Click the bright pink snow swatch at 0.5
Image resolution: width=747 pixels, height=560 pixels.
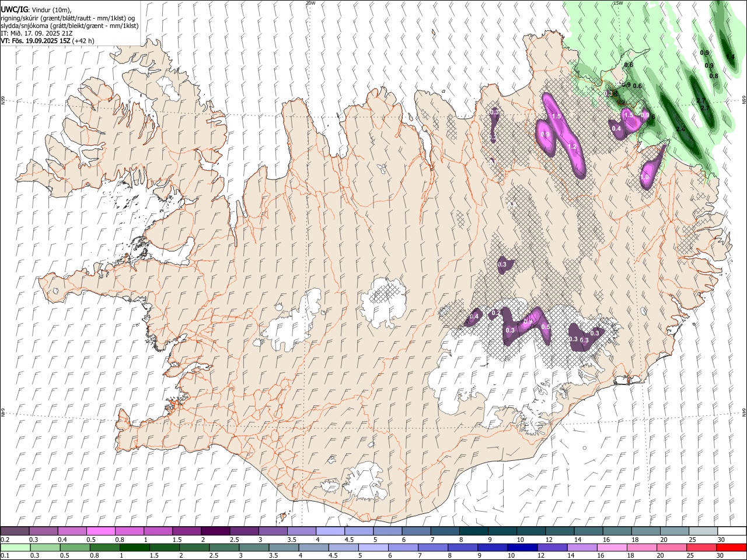point(101,531)
